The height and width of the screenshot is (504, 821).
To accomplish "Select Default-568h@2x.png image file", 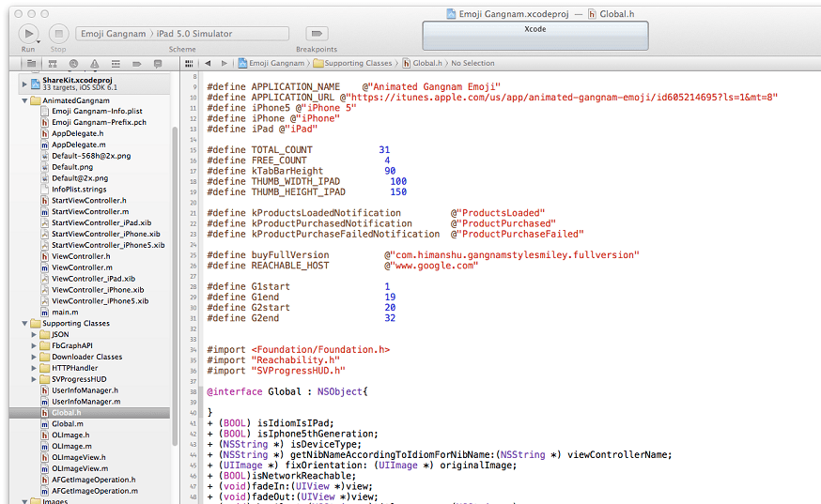I will tap(91, 156).
